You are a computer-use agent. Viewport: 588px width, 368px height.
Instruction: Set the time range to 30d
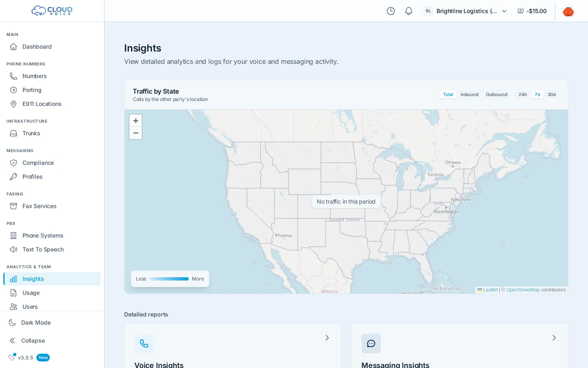(x=552, y=94)
